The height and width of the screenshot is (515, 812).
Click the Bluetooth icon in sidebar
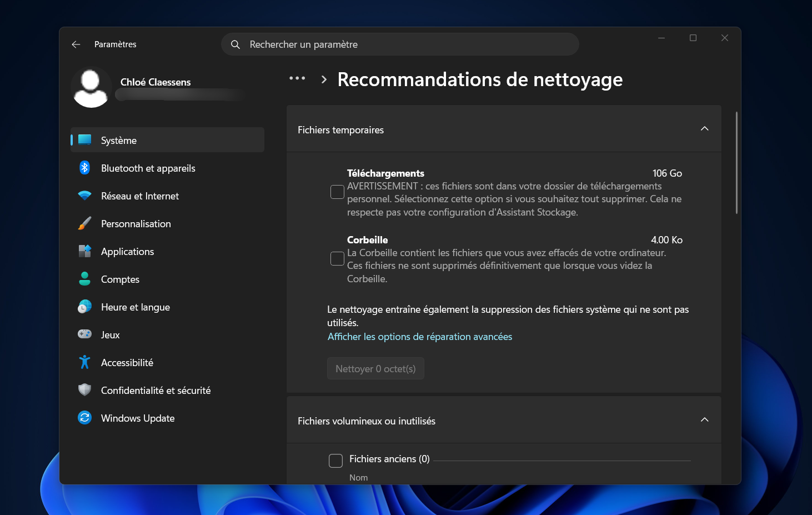(85, 168)
